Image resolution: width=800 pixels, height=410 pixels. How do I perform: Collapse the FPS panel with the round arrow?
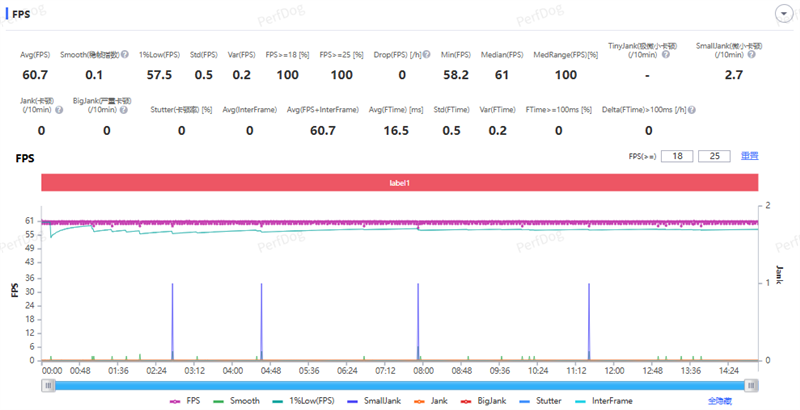(785, 13)
